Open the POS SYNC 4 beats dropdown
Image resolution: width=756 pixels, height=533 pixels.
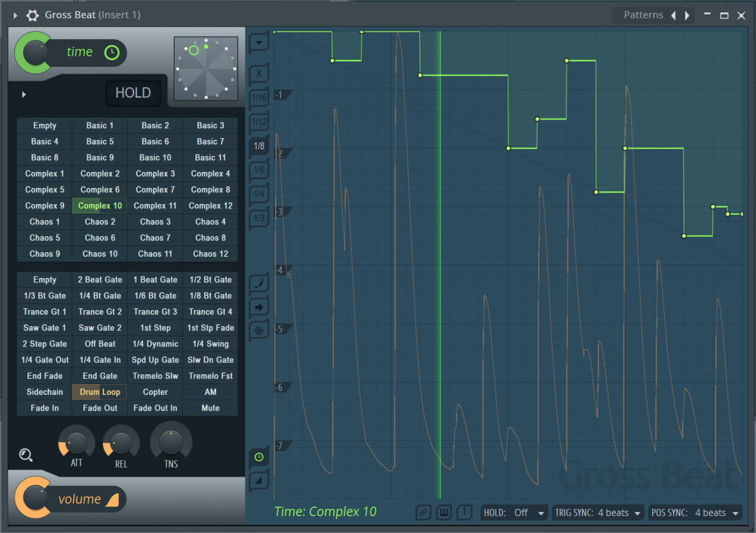(x=695, y=513)
